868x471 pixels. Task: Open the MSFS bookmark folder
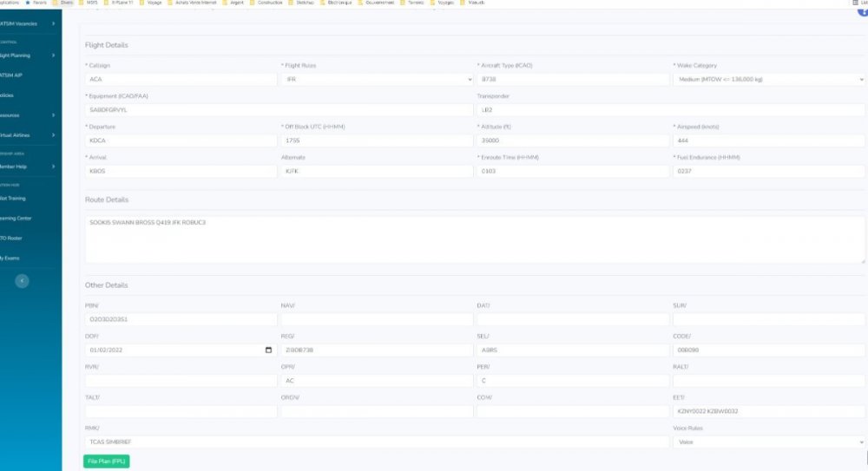(x=89, y=3)
